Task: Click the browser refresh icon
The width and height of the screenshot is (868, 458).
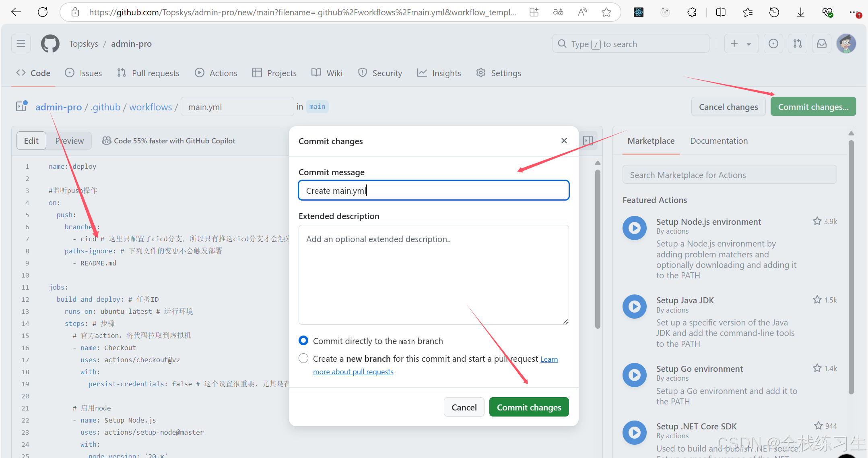Action: (43, 12)
